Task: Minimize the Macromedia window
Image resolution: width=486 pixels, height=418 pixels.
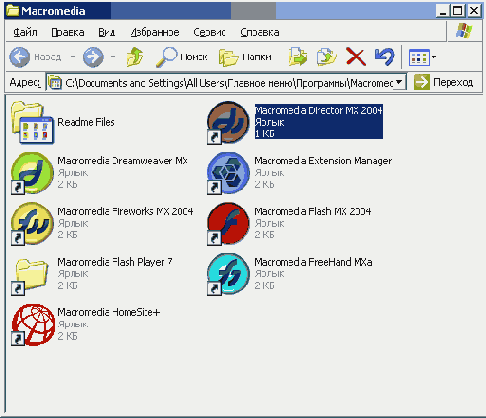Action: pyautogui.click(x=443, y=11)
